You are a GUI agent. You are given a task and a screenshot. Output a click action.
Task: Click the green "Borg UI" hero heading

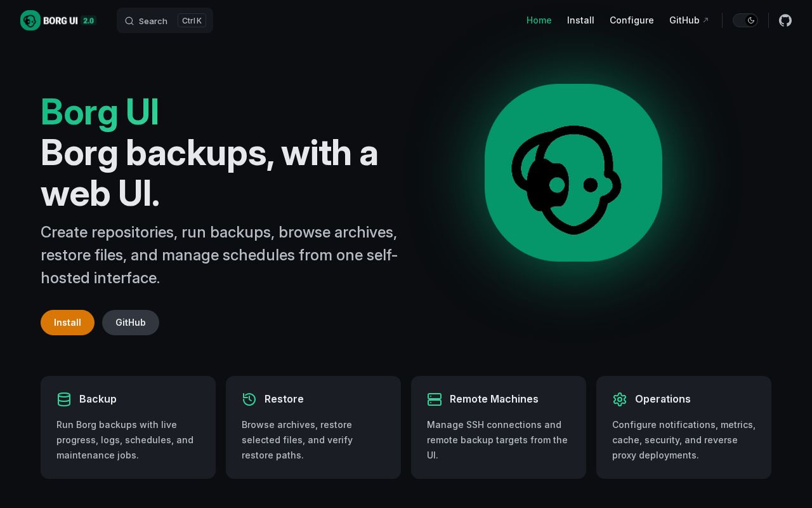(x=100, y=112)
